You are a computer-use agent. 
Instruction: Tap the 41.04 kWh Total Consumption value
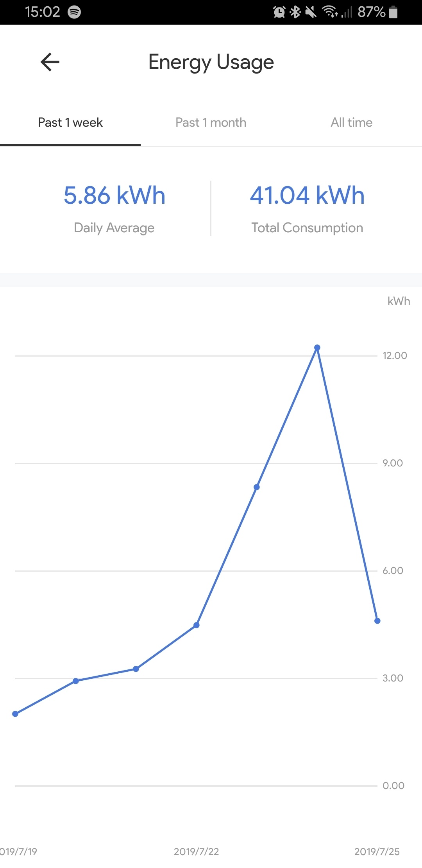(308, 195)
